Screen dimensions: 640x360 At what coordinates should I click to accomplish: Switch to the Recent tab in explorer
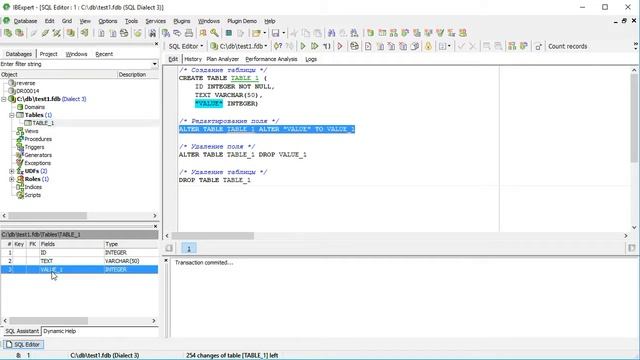(x=104, y=54)
